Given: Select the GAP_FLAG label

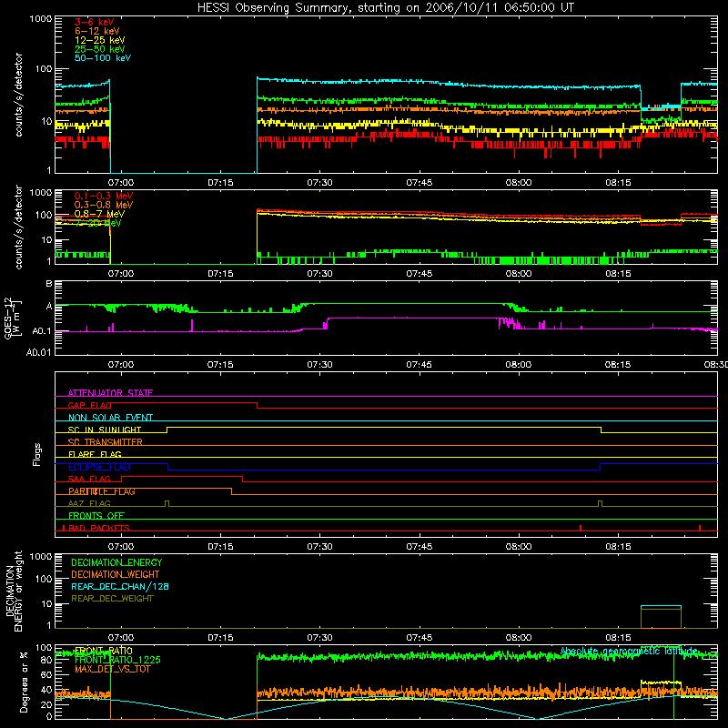Looking at the screenshot, I should pos(89,405).
